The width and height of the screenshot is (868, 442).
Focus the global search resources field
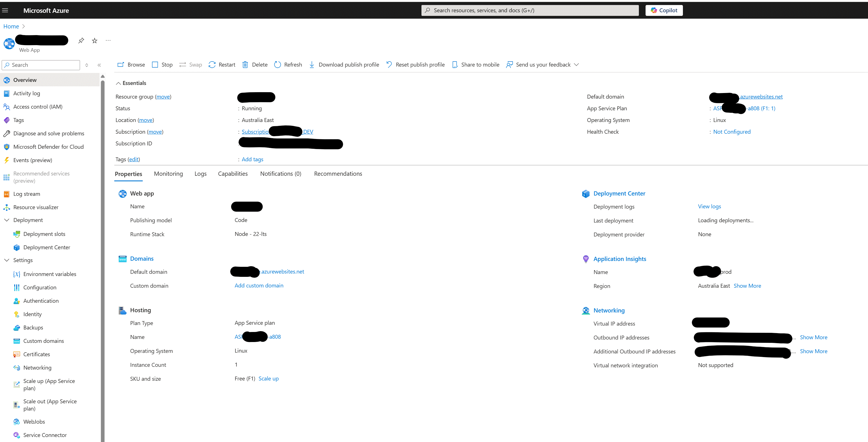530,10
